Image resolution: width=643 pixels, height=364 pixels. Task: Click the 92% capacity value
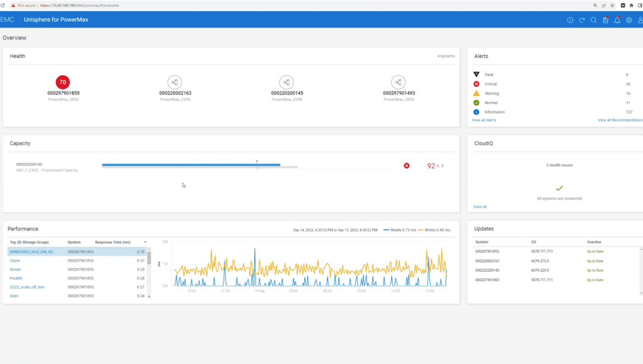pos(433,166)
